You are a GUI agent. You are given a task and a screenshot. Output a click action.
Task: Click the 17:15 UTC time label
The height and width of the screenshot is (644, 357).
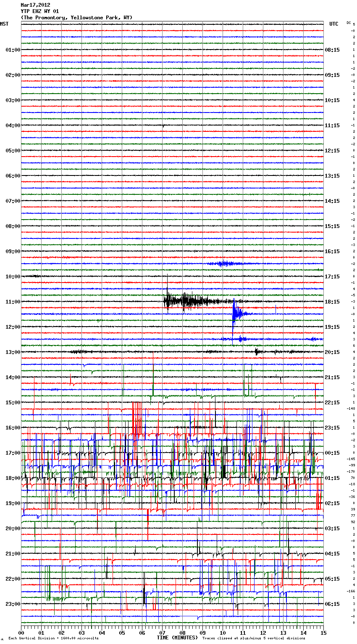point(332,277)
